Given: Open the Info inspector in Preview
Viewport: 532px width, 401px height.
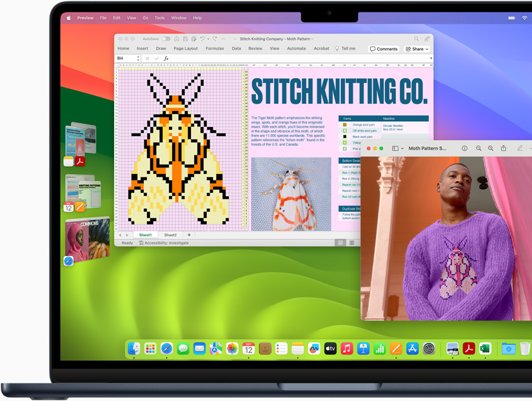Looking at the screenshot, I should (465, 148).
